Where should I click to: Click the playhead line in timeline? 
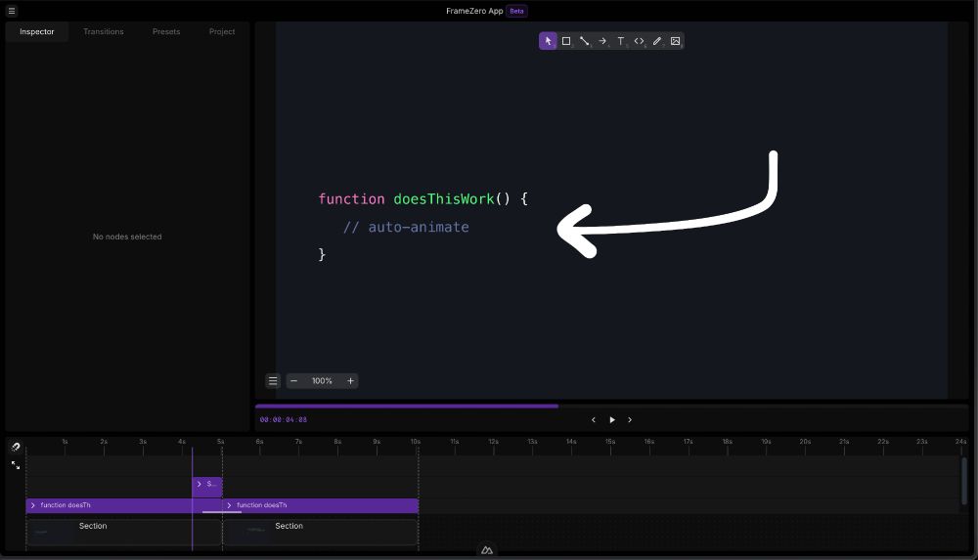pyautogui.click(x=192, y=498)
